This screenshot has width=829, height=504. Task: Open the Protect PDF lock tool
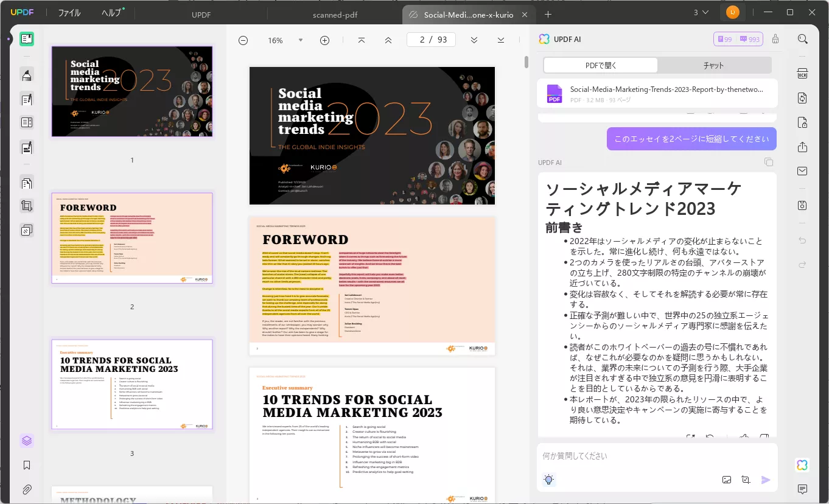[x=802, y=122]
